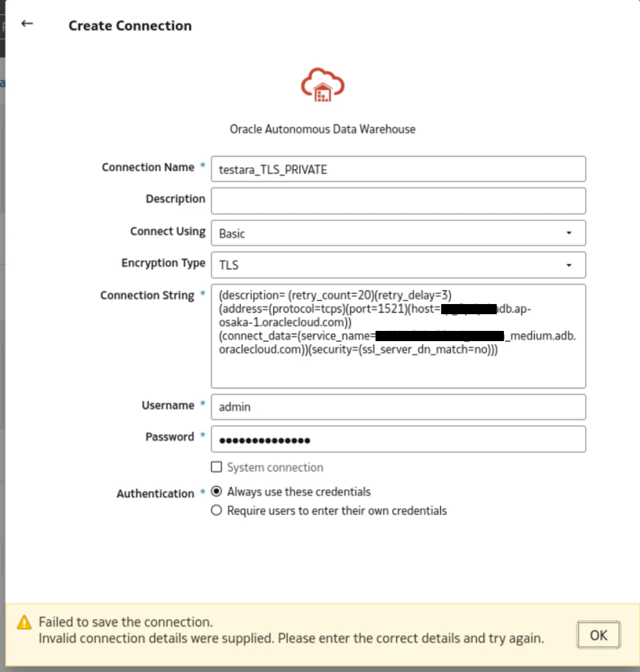Image resolution: width=640 pixels, height=672 pixels.
Task: Open the Encryption Type dropdown
Action: [x=398, y=265]
